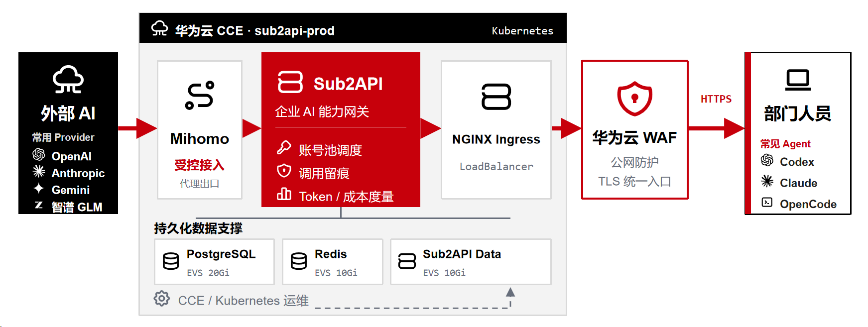Click the Anthropic provider text
The image size is (868, 327).
(x=78, y=173)
